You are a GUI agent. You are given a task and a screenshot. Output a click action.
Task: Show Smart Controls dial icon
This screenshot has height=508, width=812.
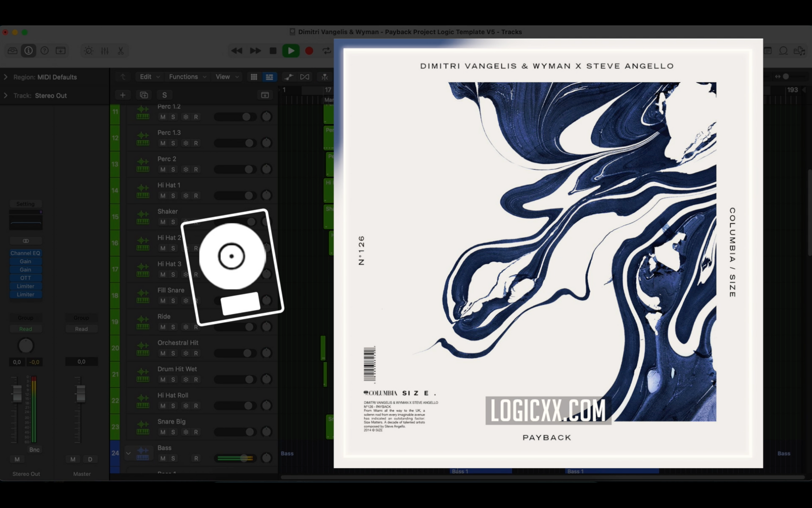[88, 51]
